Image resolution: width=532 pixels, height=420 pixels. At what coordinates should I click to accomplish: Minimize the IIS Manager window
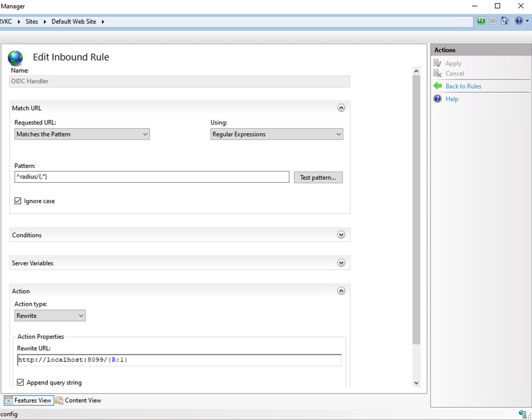[475, 6]
